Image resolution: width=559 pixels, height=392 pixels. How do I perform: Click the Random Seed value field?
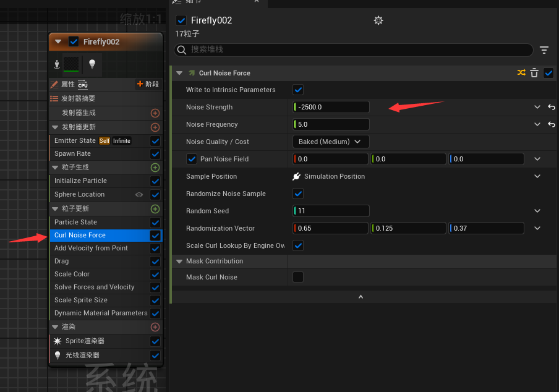331,211
